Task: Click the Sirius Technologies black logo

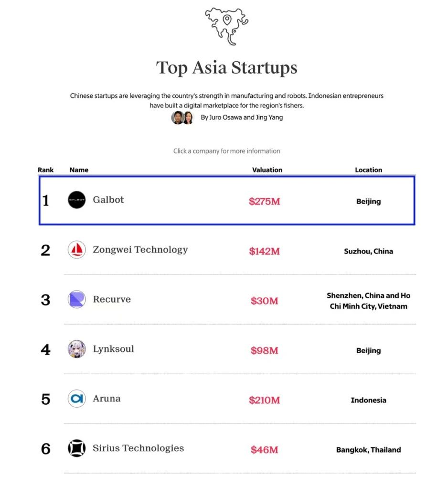Action: click(77, 448)
